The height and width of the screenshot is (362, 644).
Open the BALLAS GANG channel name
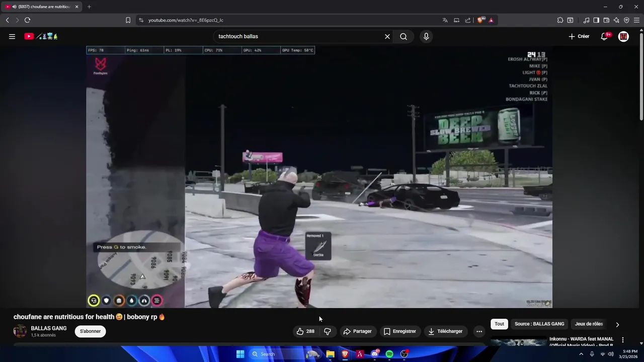tap(49, 328)
